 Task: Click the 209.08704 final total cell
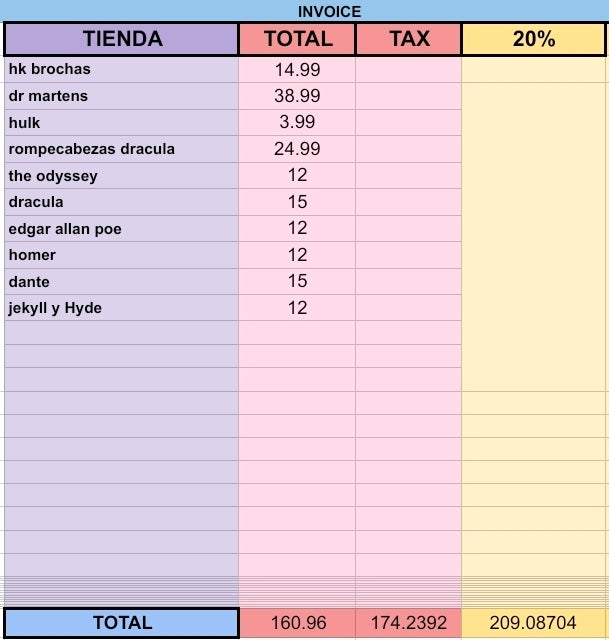coord(533,622)
